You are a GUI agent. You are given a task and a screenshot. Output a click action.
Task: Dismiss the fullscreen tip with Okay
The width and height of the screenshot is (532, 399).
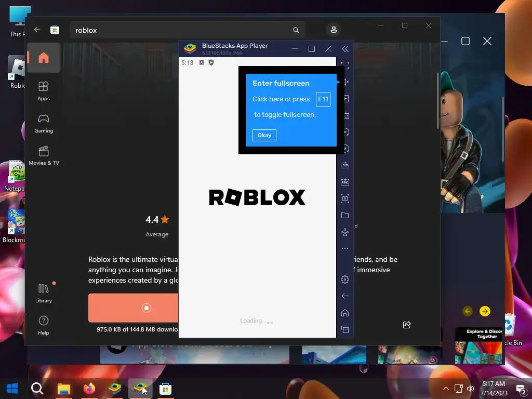point(264,135)
